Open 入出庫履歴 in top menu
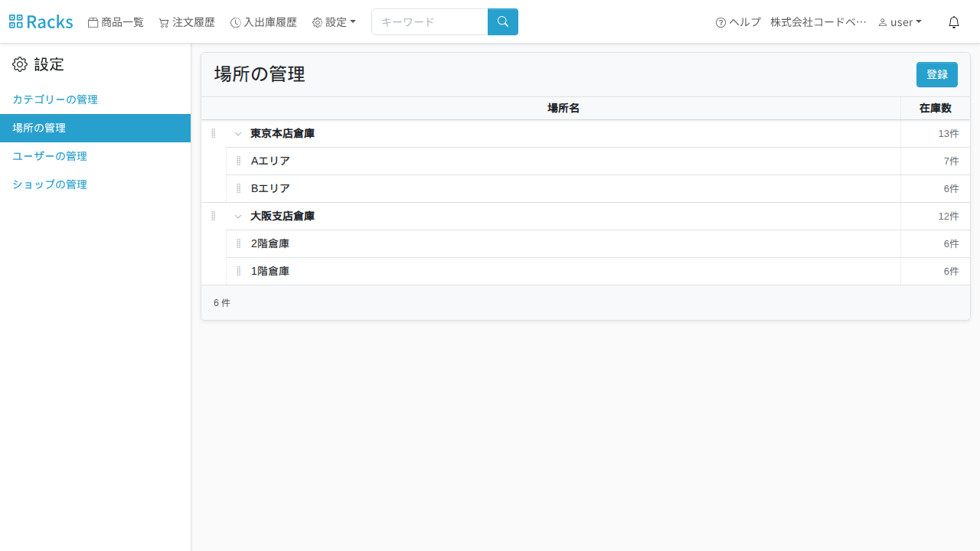 (263, 22)
